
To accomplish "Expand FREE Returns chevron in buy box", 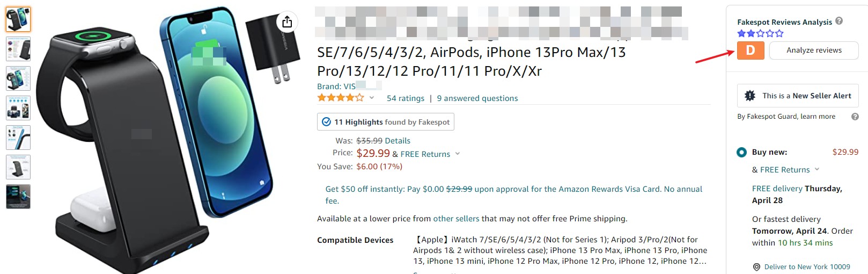I will [817, 169].
